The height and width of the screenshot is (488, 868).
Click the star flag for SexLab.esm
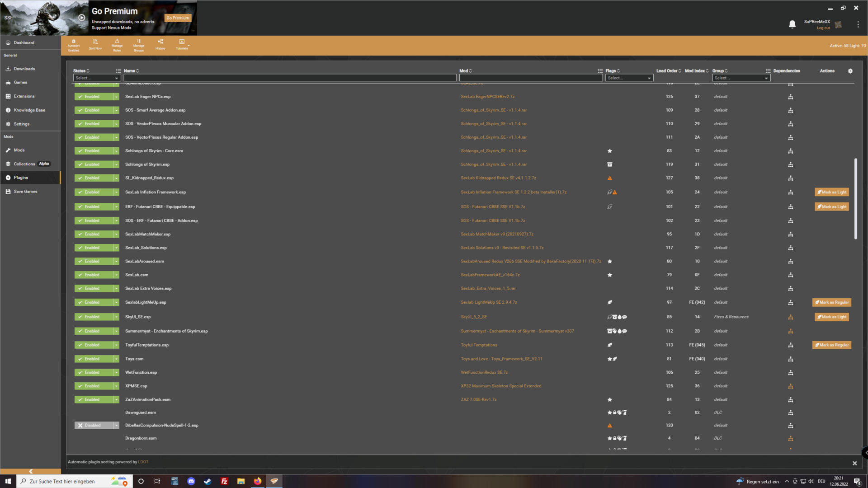(609, 275)
